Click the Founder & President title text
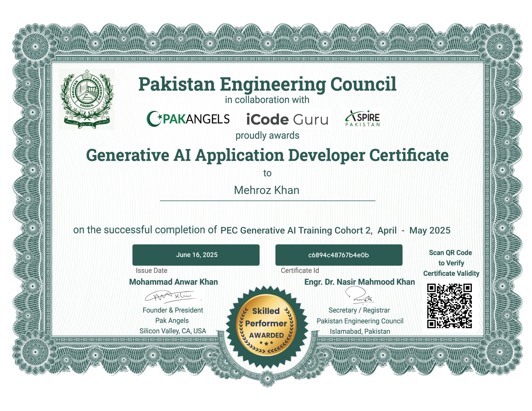532x411 pixels. pyautogui.click(x=173, y=310)
